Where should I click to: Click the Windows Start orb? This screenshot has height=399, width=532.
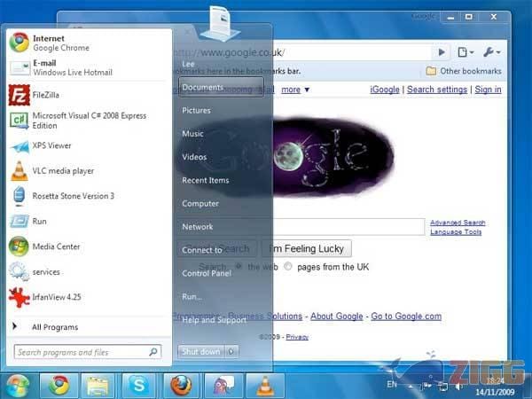[x=17, y=386]
